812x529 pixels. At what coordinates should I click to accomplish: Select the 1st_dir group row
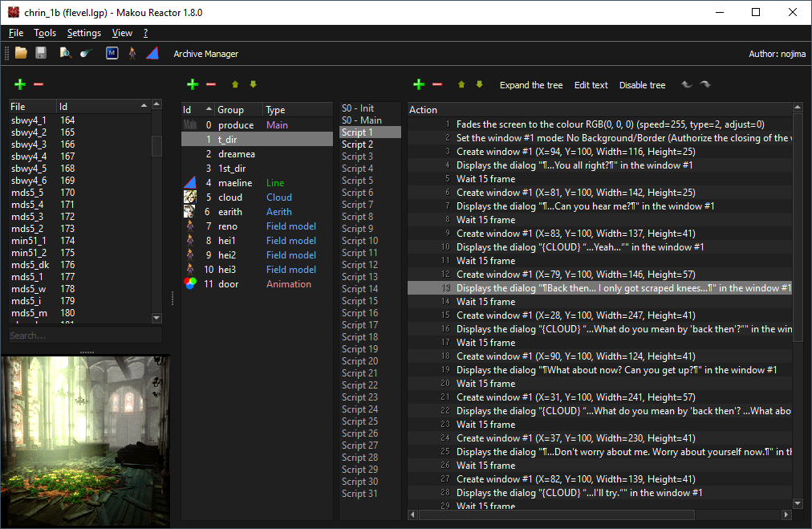257,169
